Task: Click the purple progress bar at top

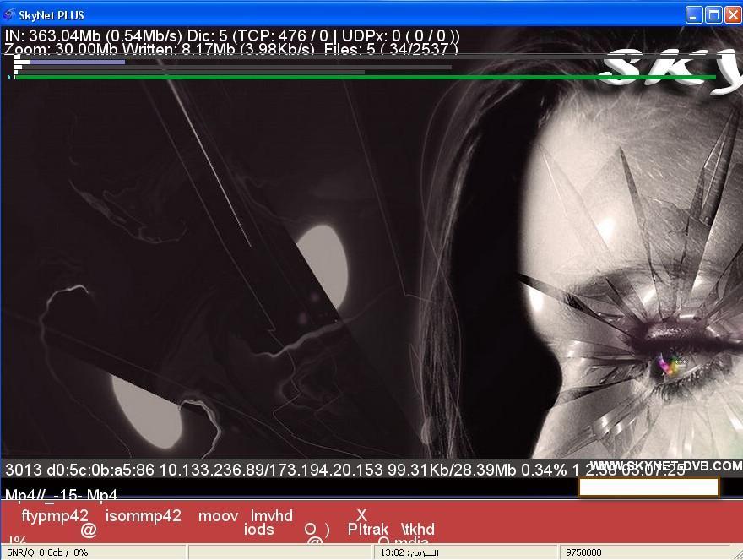Action: click(x=77, y=62)
